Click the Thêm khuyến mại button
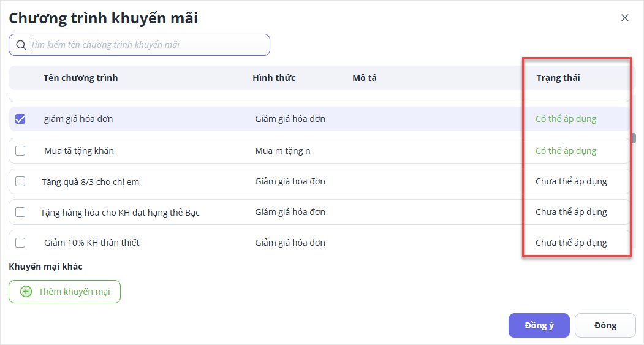Image resolution: width=644 pixels, height=345 pixels. click(64, 292)
